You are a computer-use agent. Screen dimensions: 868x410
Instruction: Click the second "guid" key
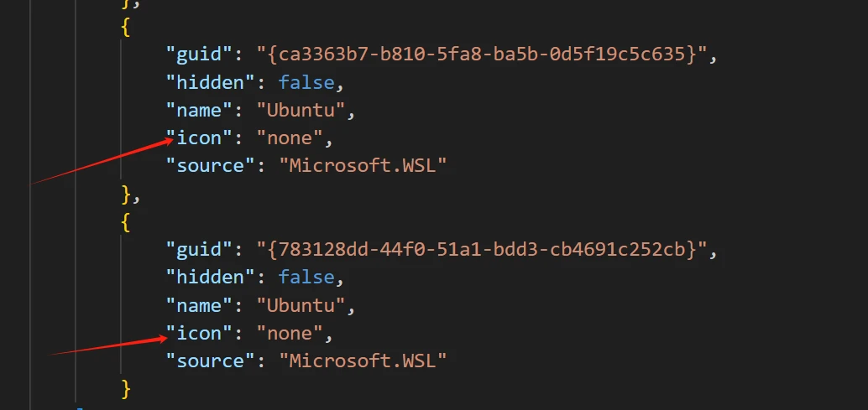(x=199, y=250)
